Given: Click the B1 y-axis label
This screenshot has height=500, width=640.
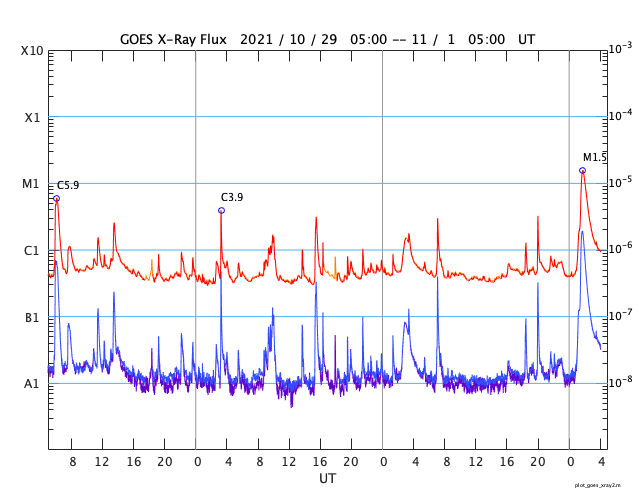Looking at the screenshot, I should 32,317.
